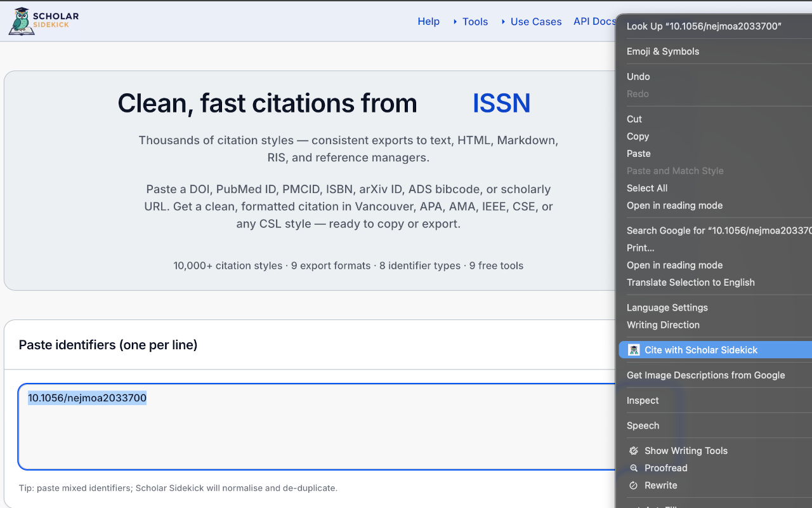Click the Scholar Sidekick owl logo
Image resolution: width=812 pixels, height=508 pixels.
(x=43, y=21)
